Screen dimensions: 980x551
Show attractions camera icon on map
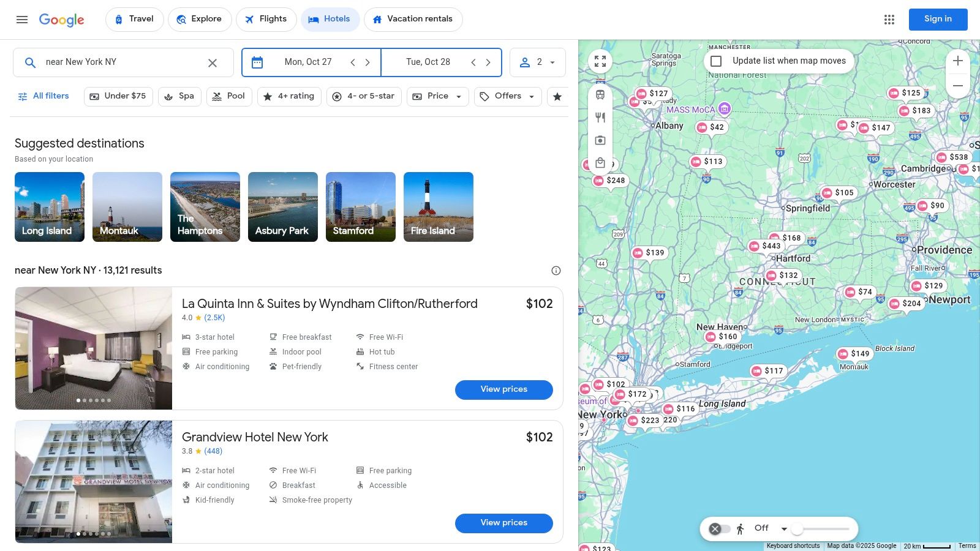600,140
